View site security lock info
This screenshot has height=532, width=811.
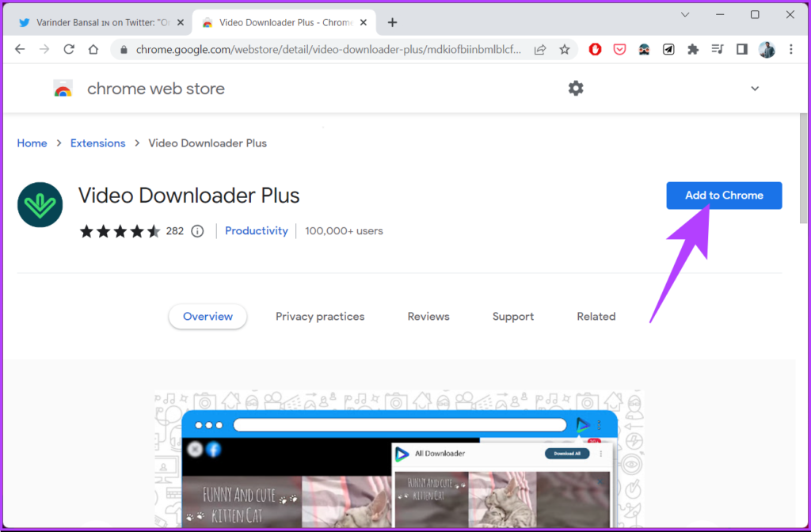point(123,50)
